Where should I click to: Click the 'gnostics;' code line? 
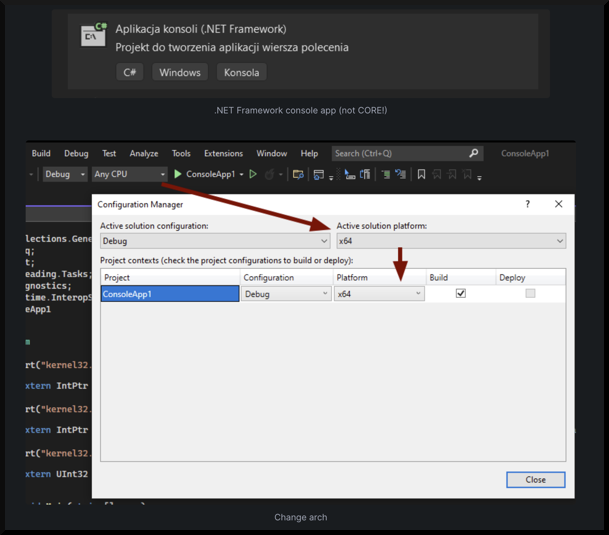click(49, 286)
